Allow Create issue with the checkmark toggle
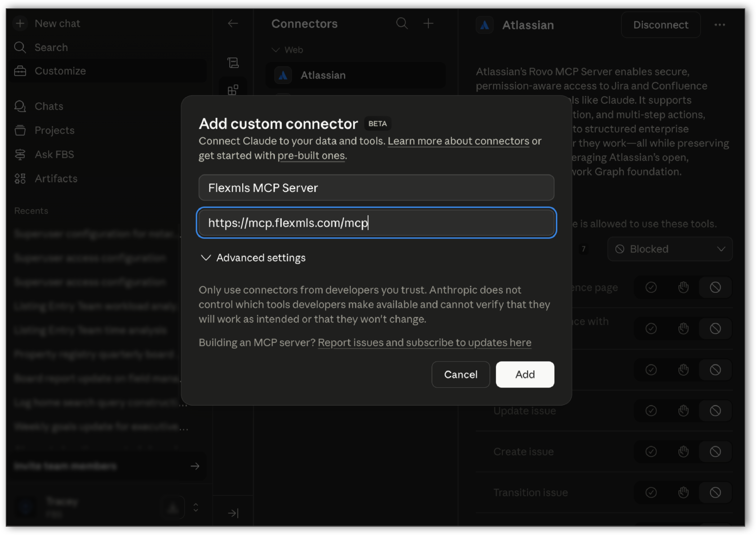The width and height of the screenshot is (756, 535). click(x=650, y=451)
